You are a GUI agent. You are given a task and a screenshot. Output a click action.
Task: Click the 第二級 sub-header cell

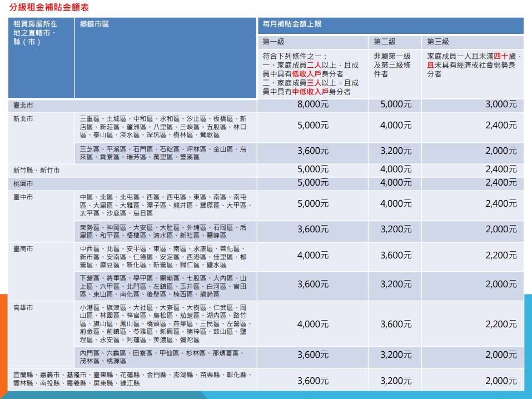[384, 42]
